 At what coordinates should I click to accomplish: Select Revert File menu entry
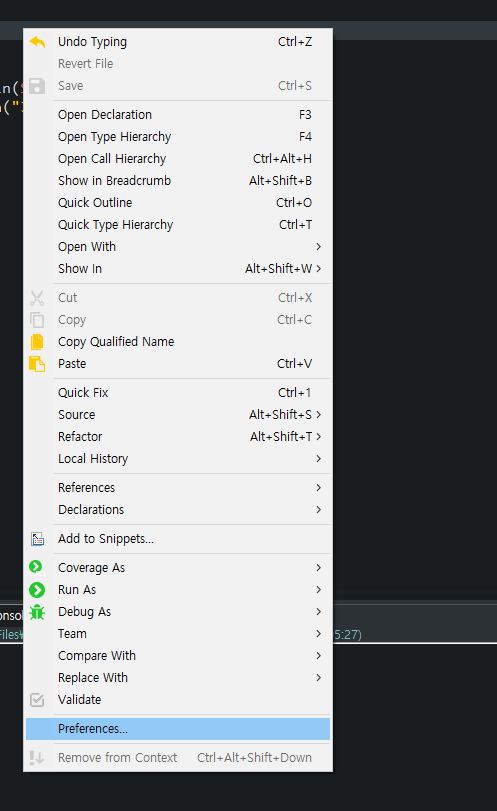point(178,64)
